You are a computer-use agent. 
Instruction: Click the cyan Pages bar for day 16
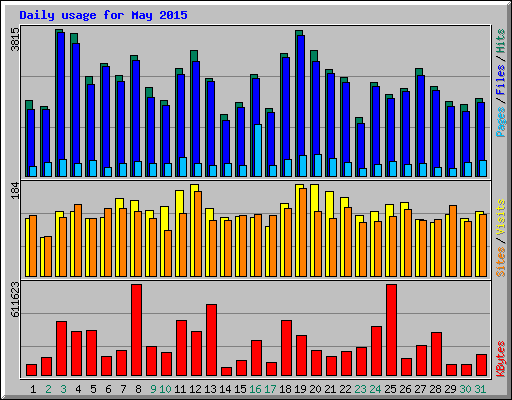[258, 150]
